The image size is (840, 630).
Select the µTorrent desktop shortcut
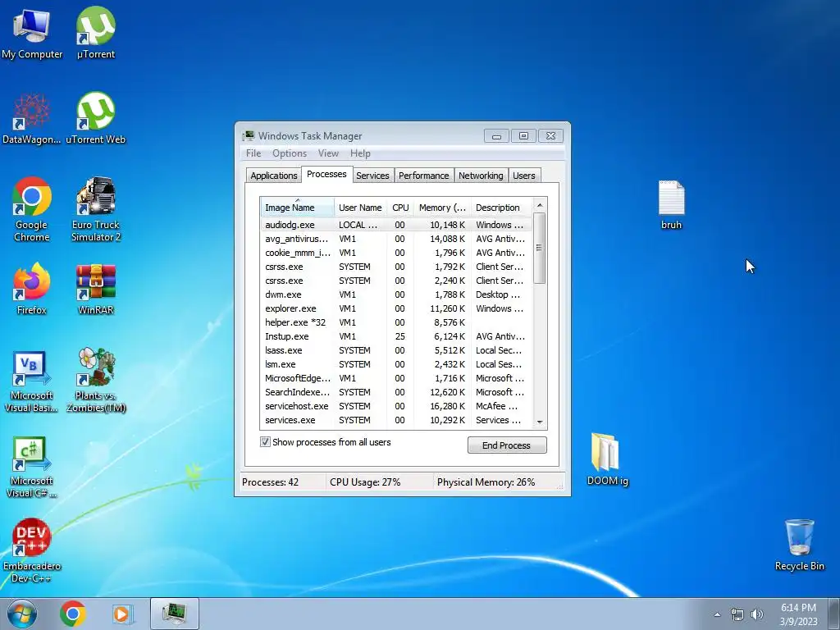pos(95,34)
